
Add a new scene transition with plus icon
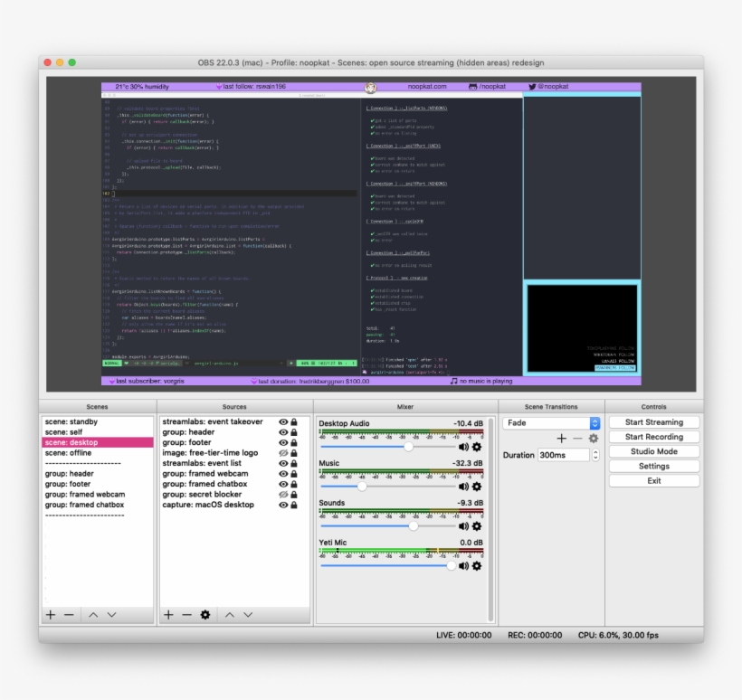(x=560, y=437)
